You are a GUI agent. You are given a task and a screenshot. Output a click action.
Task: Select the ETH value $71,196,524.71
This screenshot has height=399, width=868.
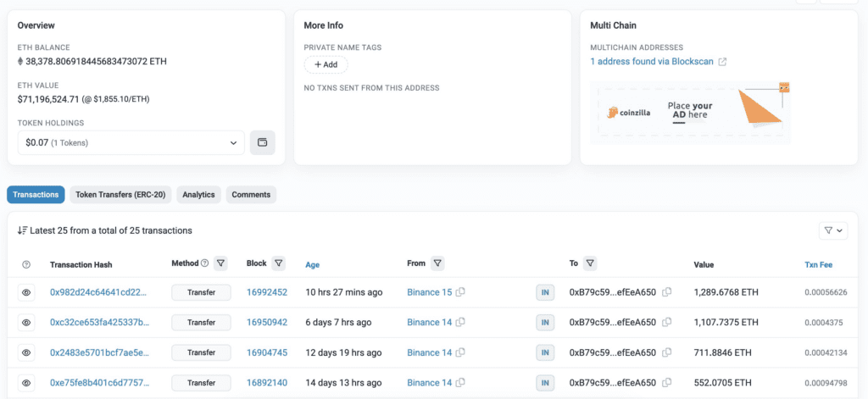[48, 99]
